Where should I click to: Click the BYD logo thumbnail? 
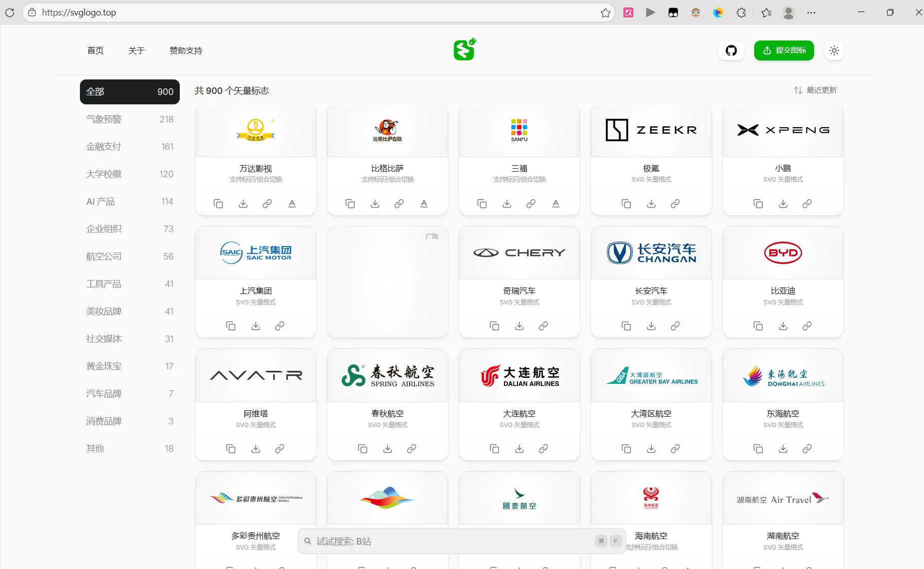tap(783, 253)
